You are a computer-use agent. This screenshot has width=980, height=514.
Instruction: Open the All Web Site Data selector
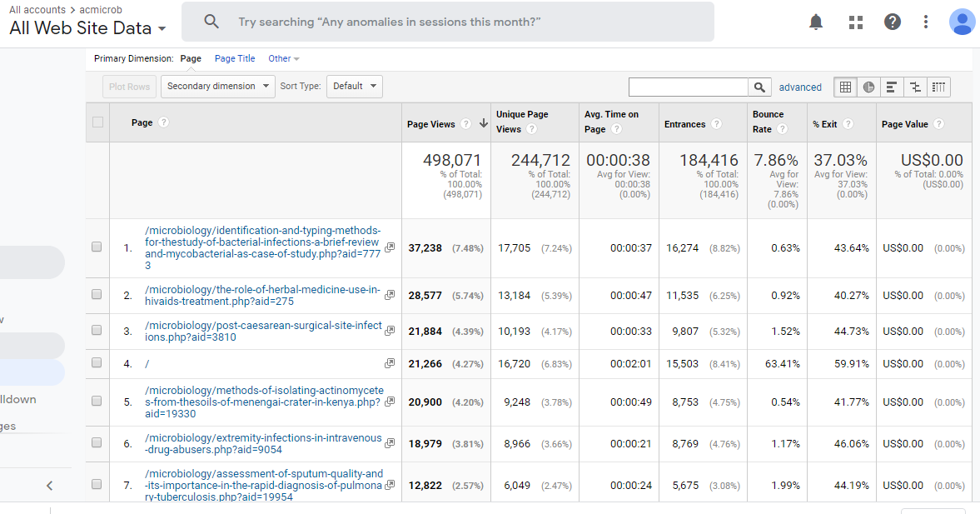[x=87, y=28]
